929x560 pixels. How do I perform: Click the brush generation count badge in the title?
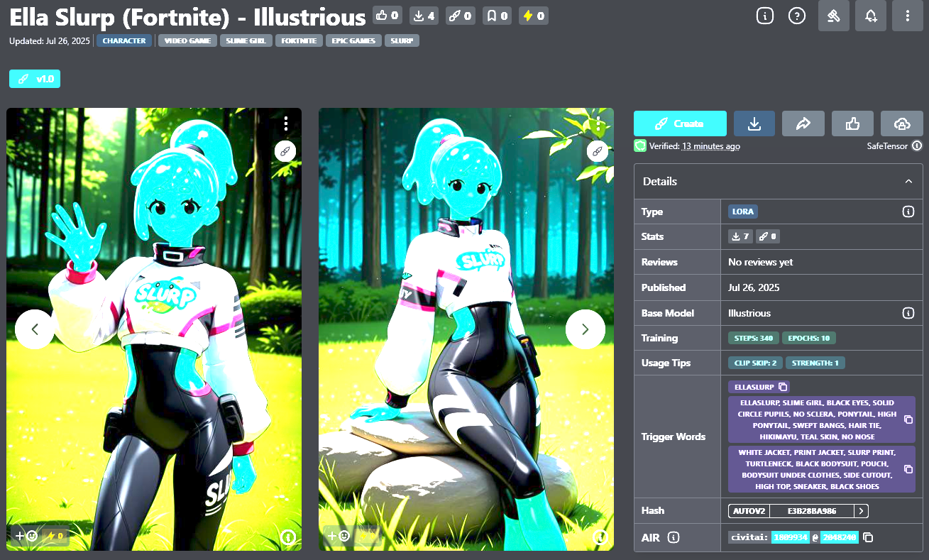coord(461,16)
